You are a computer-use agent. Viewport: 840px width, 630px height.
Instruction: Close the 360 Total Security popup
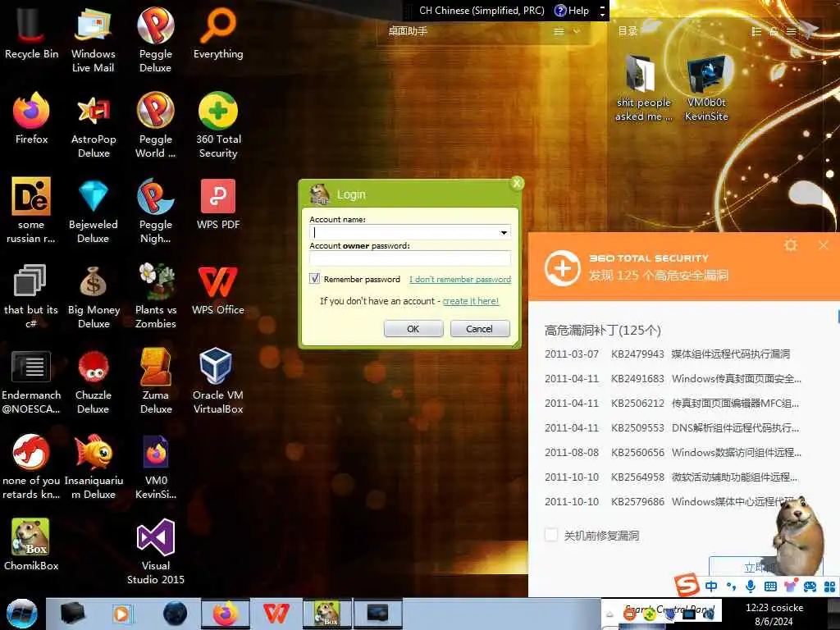point(824,245)
